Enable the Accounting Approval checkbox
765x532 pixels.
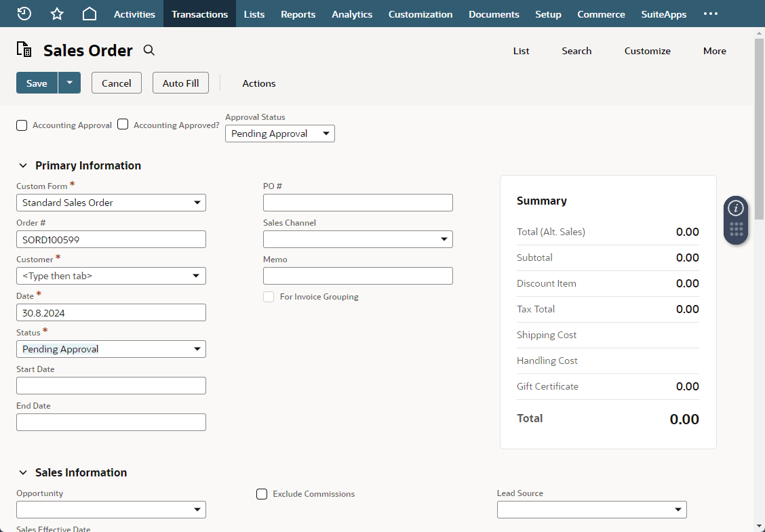click(x=21, y=125)
